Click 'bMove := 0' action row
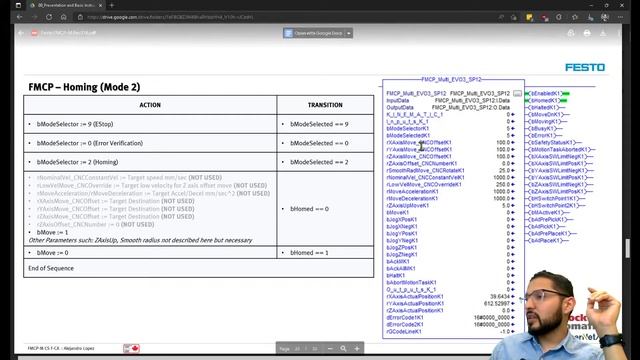The height and width of the screenshot is (360, 640). (x=150, y=253)
